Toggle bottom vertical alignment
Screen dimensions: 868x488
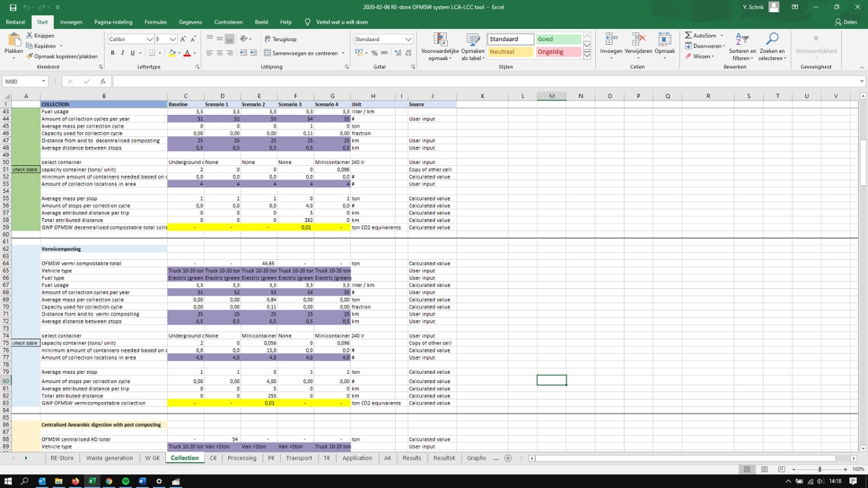click(228, 38)
